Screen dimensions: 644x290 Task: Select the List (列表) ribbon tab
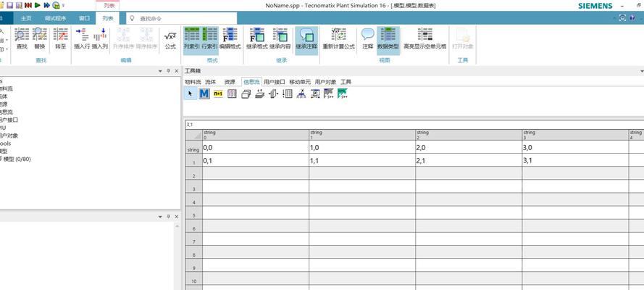tap(108, 18)
